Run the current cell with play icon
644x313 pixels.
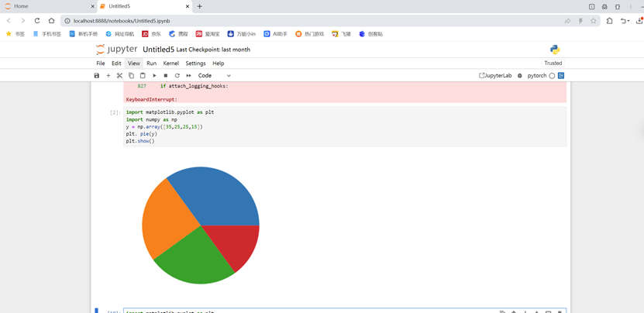[154, 76]
